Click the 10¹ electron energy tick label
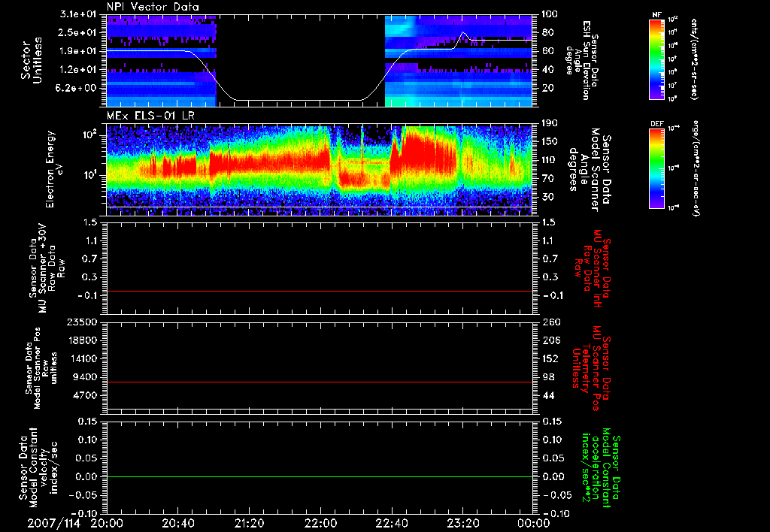Image resolution: width=770 pixels, height=532 pixels. coord(89,174)
